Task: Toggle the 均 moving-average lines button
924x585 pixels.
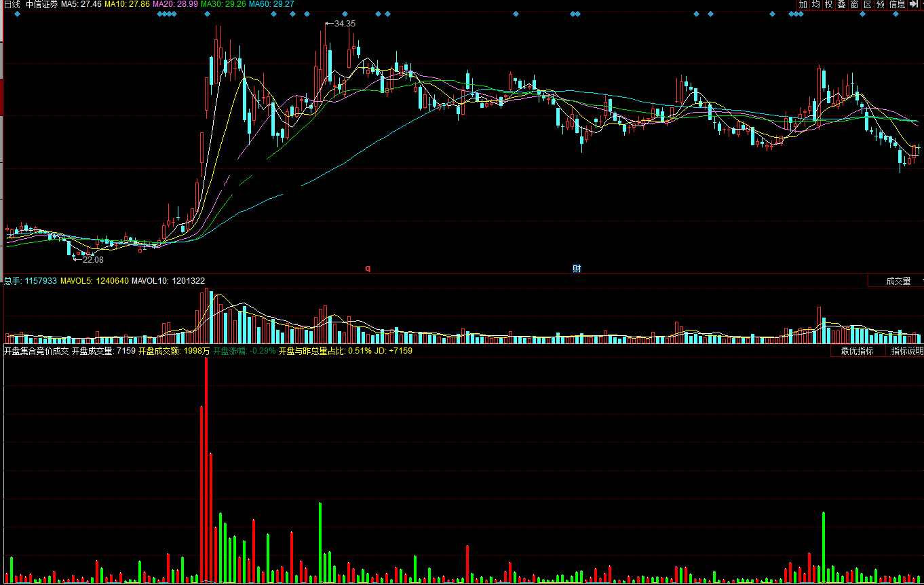Action: tap(816, 4)
